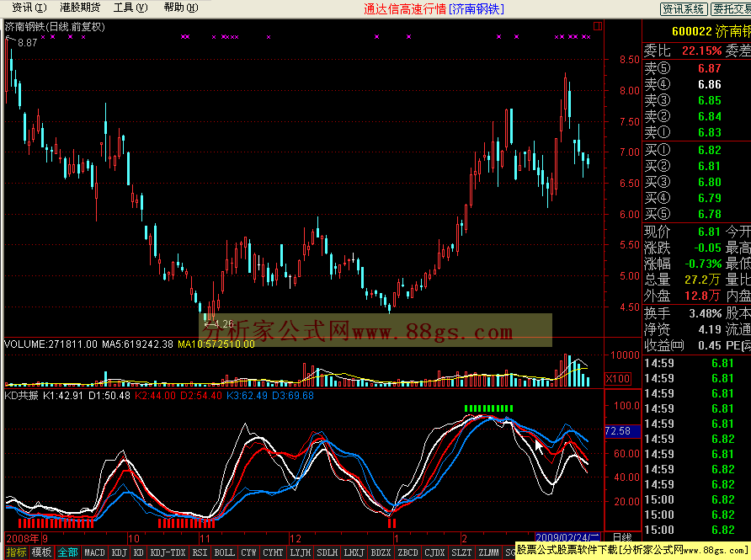Switch to the 模板 tab
This screenshot has width=751, height=560.
41,552
